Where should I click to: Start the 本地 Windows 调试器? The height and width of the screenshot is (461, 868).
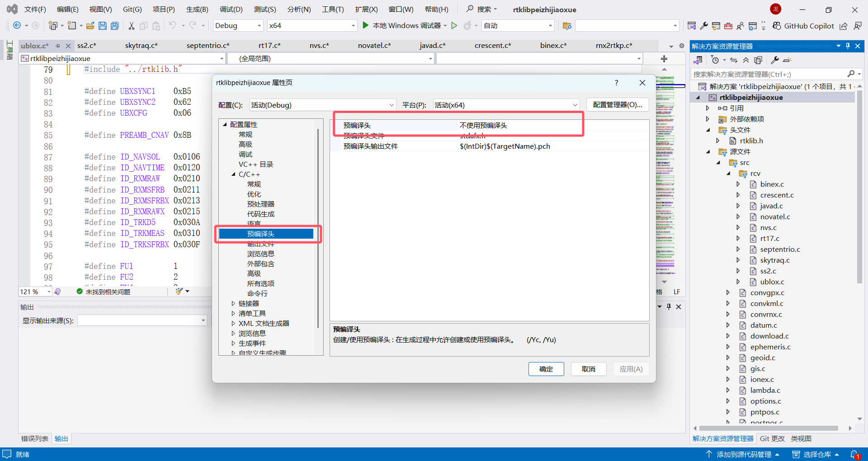[405, 25]
